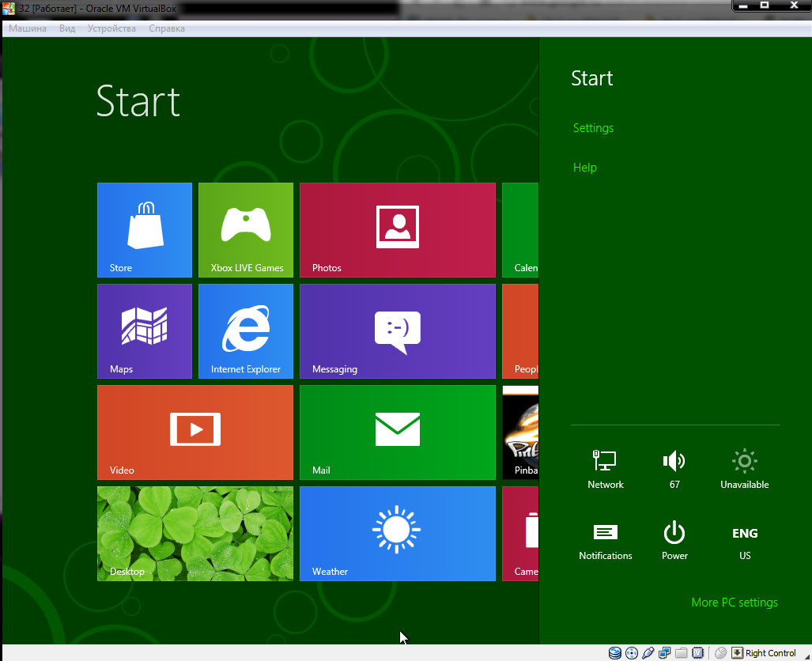Open the partially visible People tile
Screen dimensions: 812x661
tap(520, 331)
